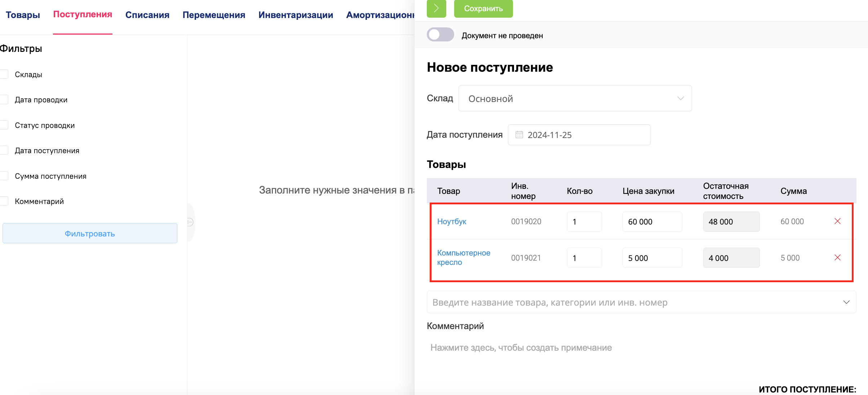The width and height of the screenshot is (868, 395).
Task: Delete the Компьютерное кресло row via red X
Action: 837,257
